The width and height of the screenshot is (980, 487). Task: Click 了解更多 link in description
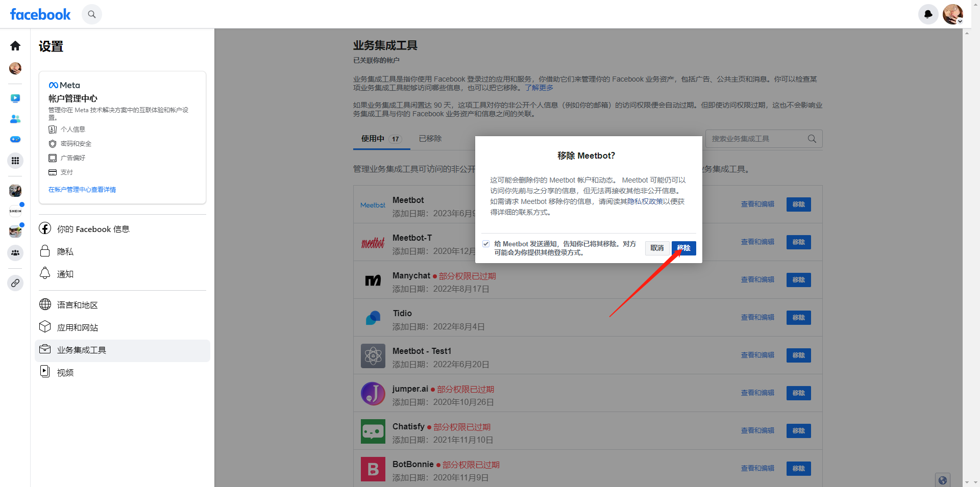pos(539,88)
